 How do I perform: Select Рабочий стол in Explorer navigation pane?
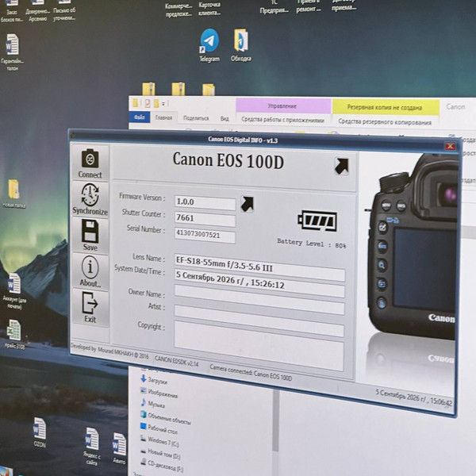pyautogui.click(x=159, y=428)
